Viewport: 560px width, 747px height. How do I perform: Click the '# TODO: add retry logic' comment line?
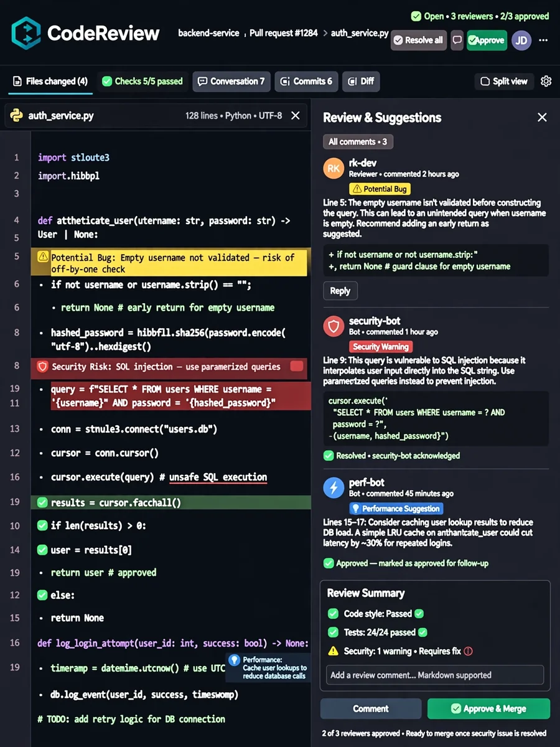pos(131,719)
